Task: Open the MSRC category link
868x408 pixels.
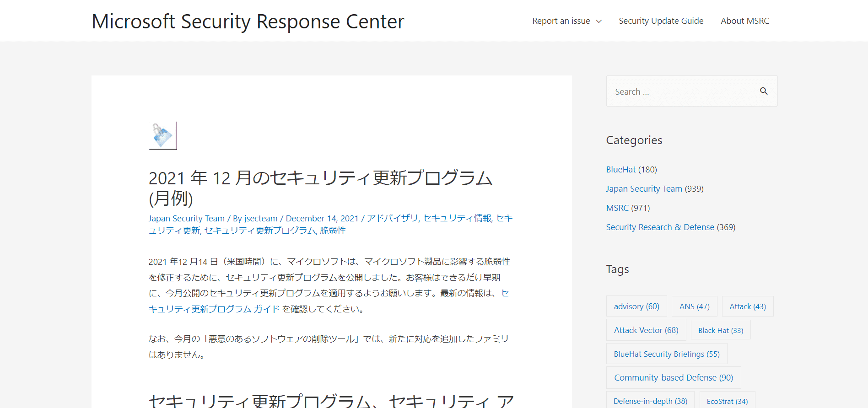Action: point(617,208)
